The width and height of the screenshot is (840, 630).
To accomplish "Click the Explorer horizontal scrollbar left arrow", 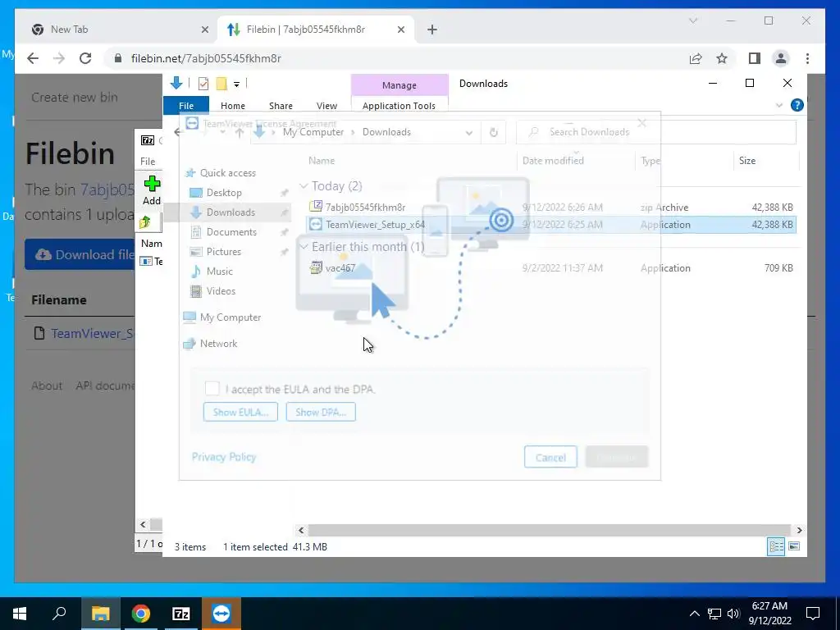I will click(301, 531).
